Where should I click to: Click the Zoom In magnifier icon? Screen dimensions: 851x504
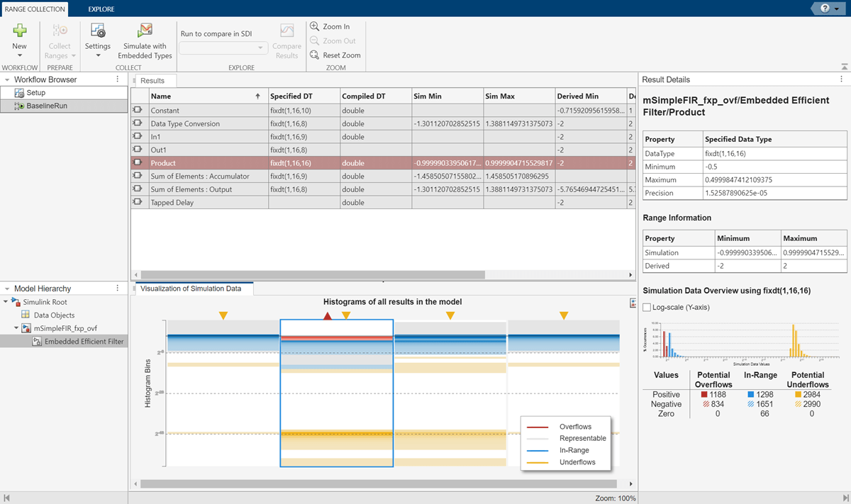(315, 26)
